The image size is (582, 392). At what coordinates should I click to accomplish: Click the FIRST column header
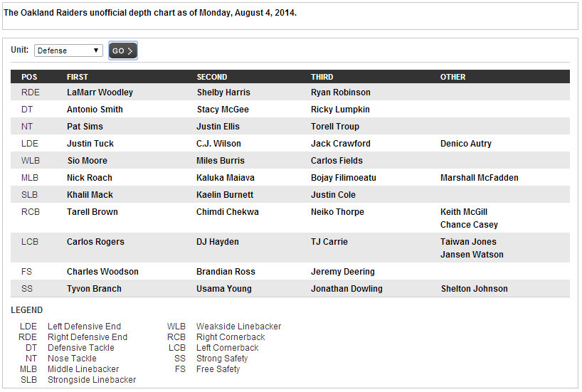pos(78,77)
